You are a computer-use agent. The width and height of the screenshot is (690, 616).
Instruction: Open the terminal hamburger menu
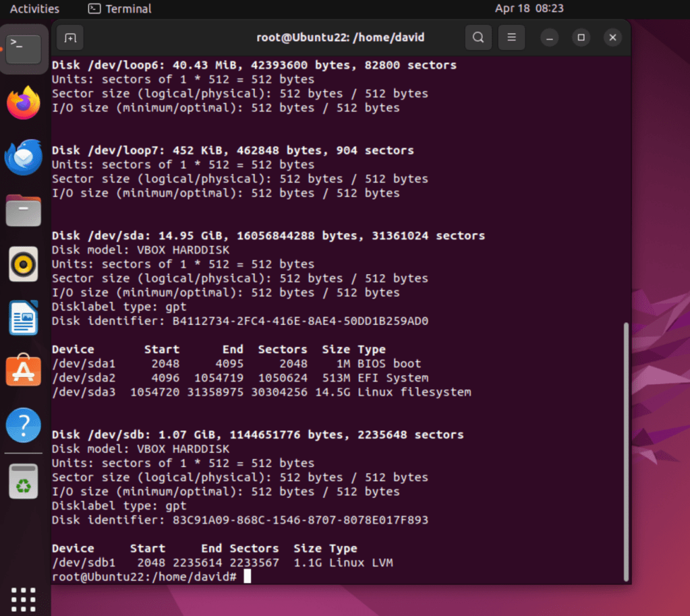pos(512,38)
